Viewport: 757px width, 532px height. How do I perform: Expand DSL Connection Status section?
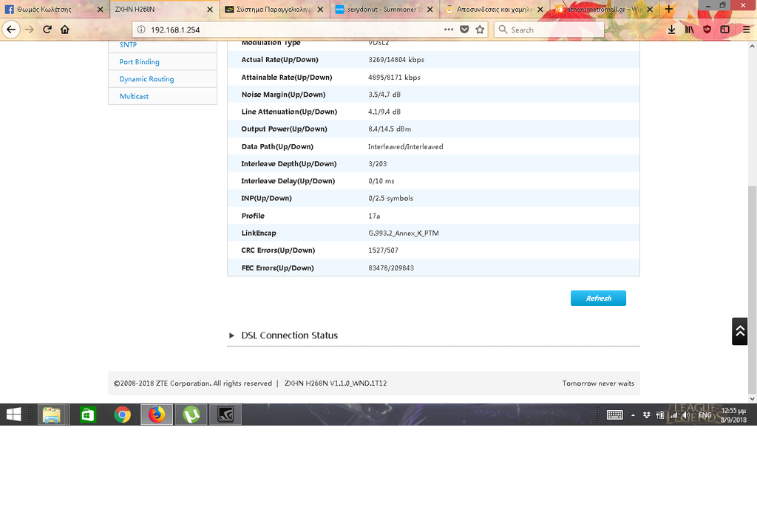coord(289,335)
